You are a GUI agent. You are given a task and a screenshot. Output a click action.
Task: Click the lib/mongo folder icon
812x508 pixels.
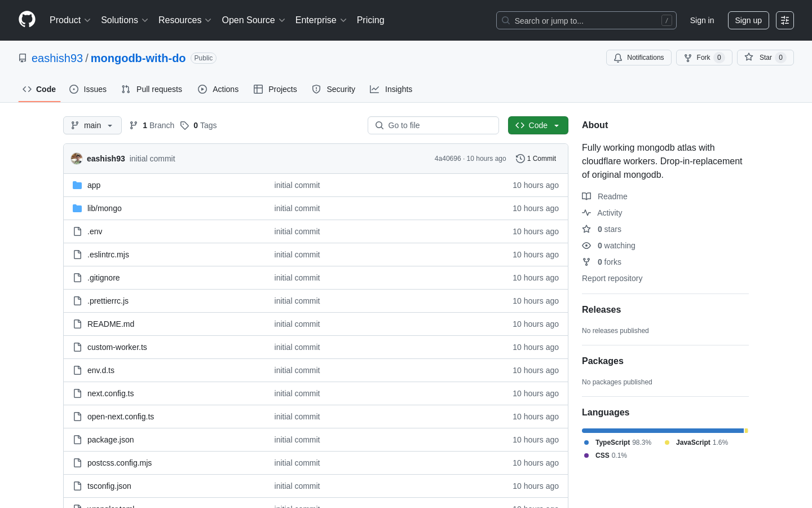(x=77, y=208)
